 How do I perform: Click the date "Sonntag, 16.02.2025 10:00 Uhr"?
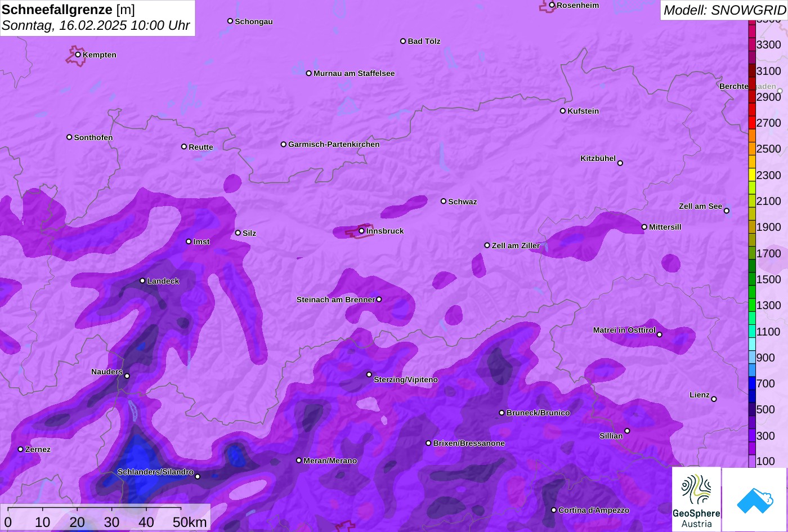click(96, 26)
